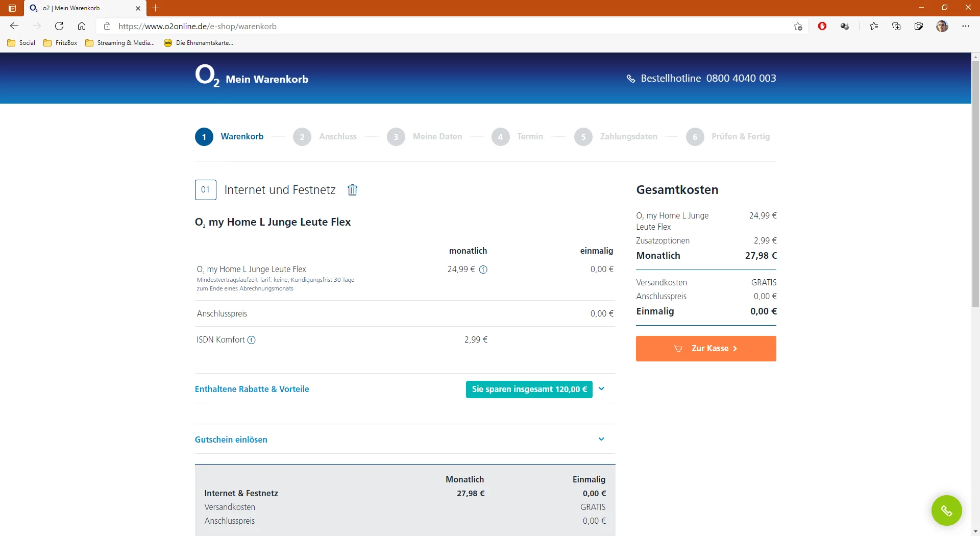The height and width of the screenshot is (536, 980).
Task: Open Streaming & Media bookmarks folder
Action: [x=120, y=43]
